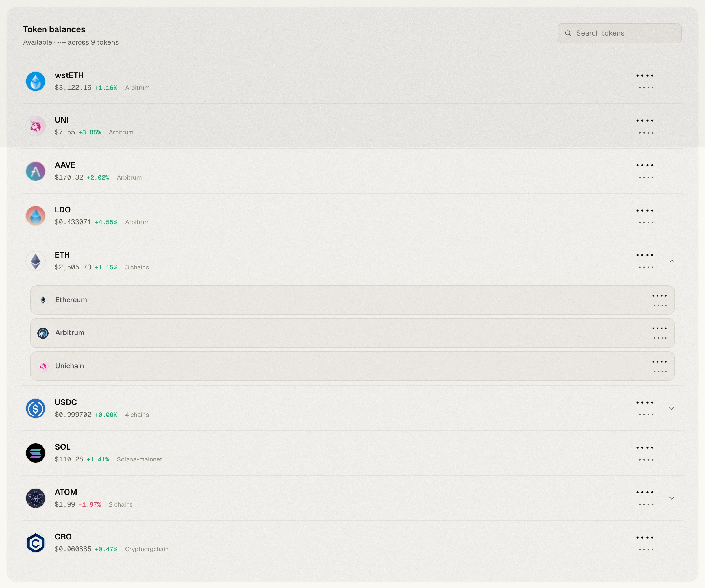Click the search magnifier icon
The image size is (705, 588).
coord(568,33)
